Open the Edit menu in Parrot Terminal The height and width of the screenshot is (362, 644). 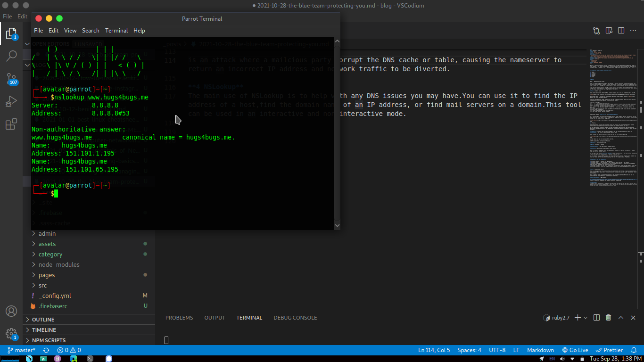(54, 31)
